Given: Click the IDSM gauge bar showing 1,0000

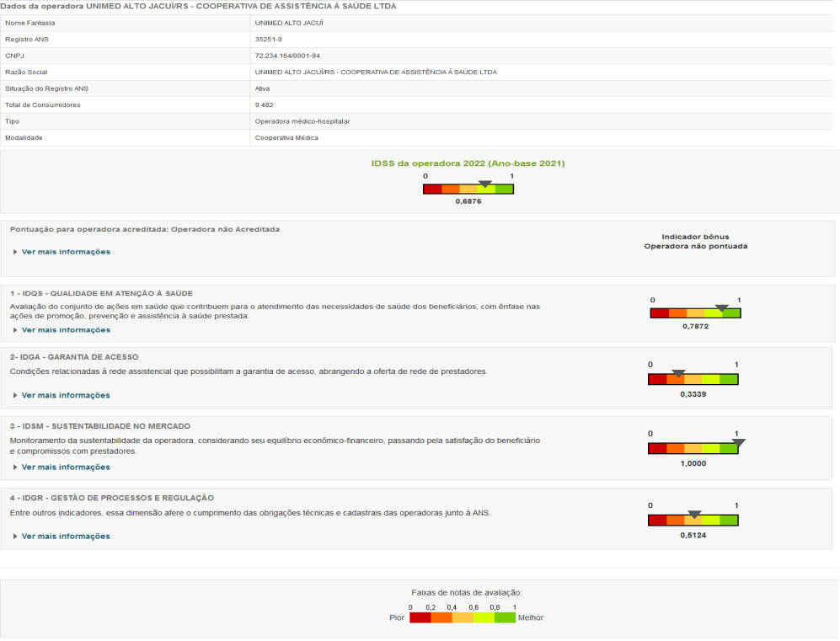Looking at the screenshot, I should (x=693, y=448).
